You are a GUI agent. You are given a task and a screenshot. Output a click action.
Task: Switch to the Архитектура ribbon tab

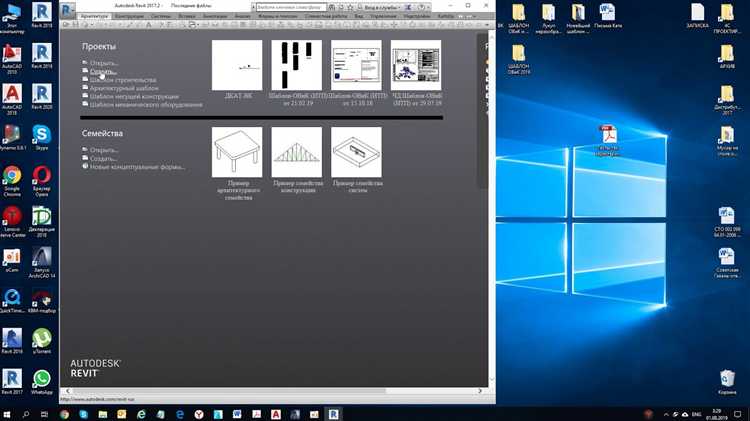[94, 16]
